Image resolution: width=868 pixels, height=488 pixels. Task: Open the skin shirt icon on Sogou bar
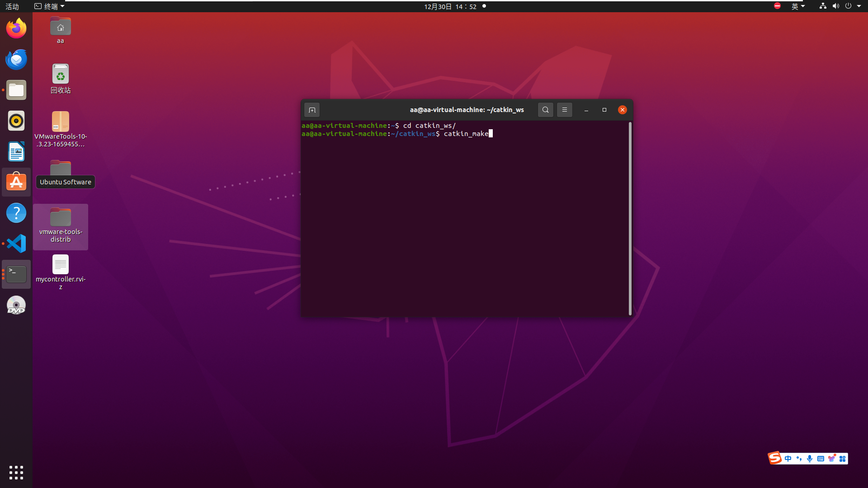pos(831,459)
